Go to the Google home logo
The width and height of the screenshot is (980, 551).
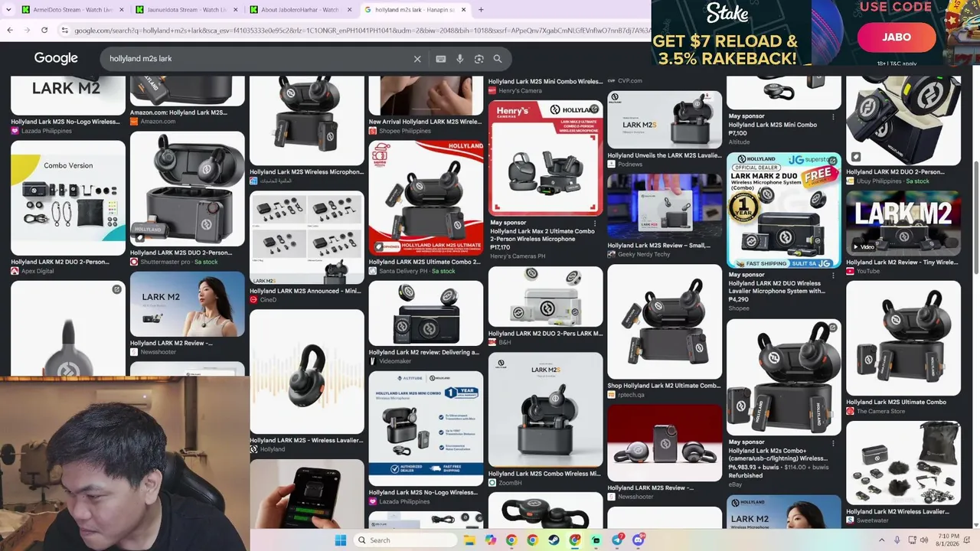[56, 58]
